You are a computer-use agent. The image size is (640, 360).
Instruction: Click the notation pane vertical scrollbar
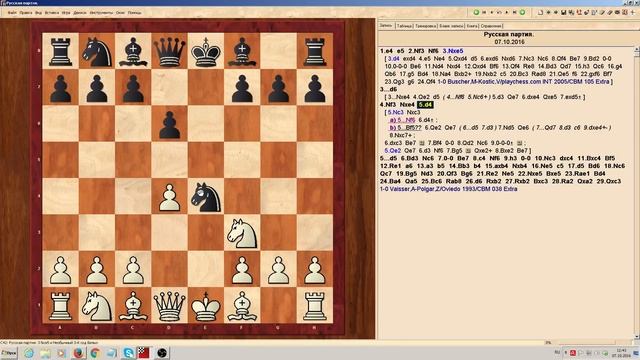pyautogui.click(x=636, y=193)
